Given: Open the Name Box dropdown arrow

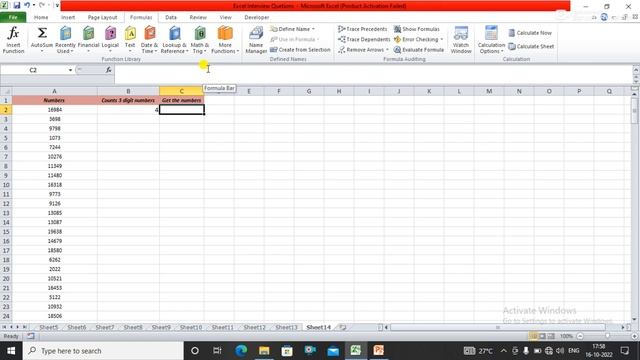Looking at the screenshot, I should 70,70.
